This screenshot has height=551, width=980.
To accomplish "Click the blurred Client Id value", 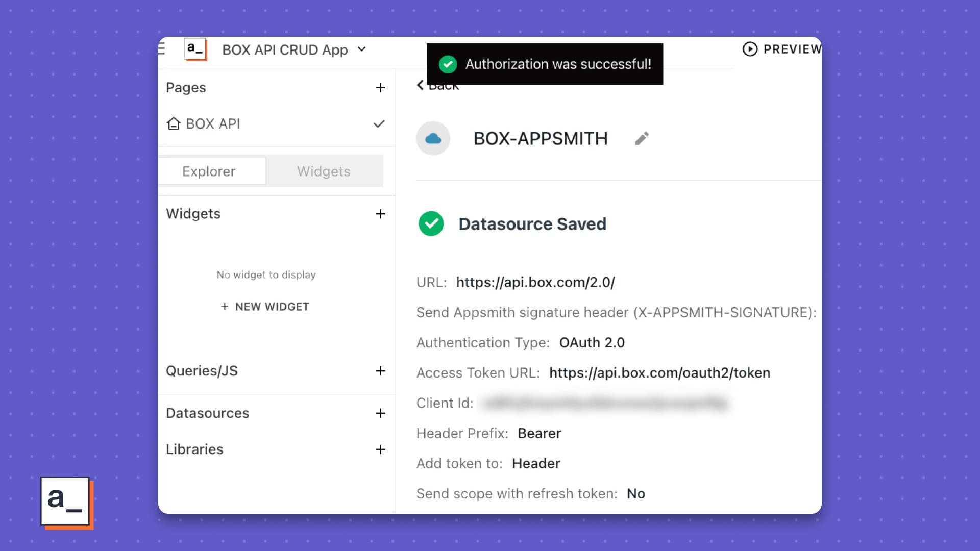I will pos(606,403).
